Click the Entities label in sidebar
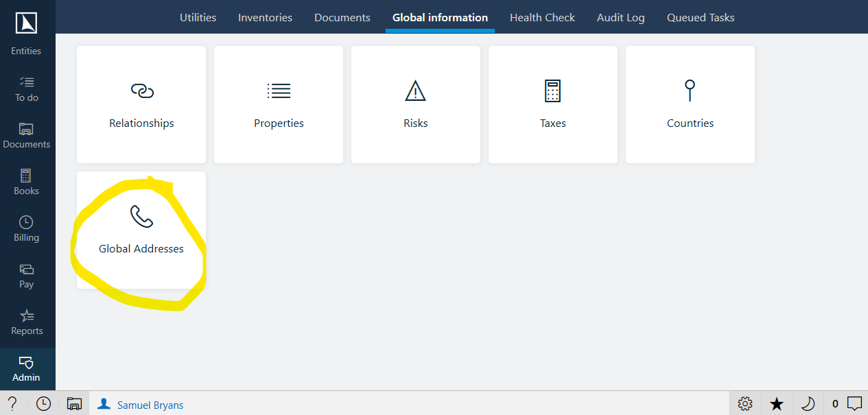This screenshot has width=868, height=415. click(x=26, y=51)
